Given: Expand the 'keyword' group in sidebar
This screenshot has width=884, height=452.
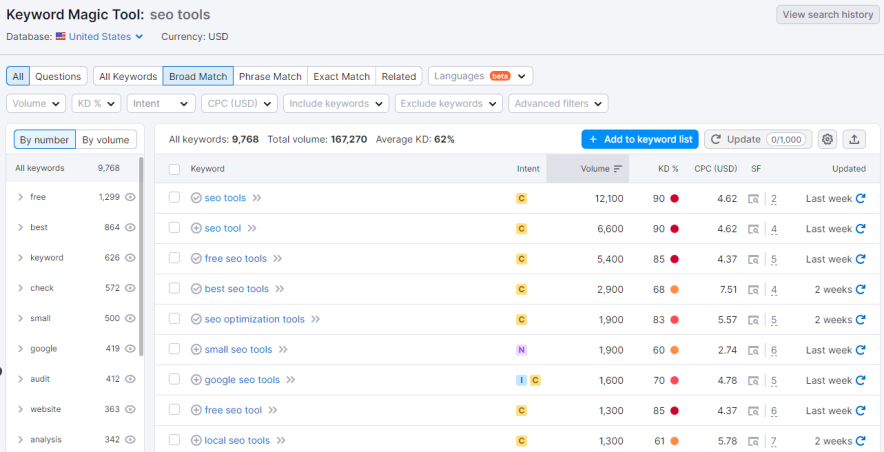Looking at the screenshot, I should coord(20,258).
